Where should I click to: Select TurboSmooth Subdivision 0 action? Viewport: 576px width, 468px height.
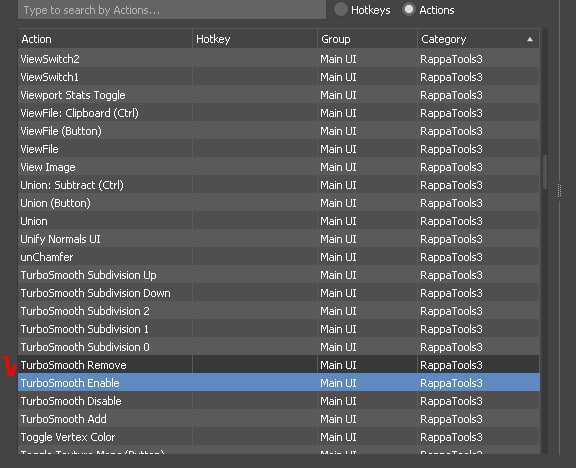(x=279, y=347)
